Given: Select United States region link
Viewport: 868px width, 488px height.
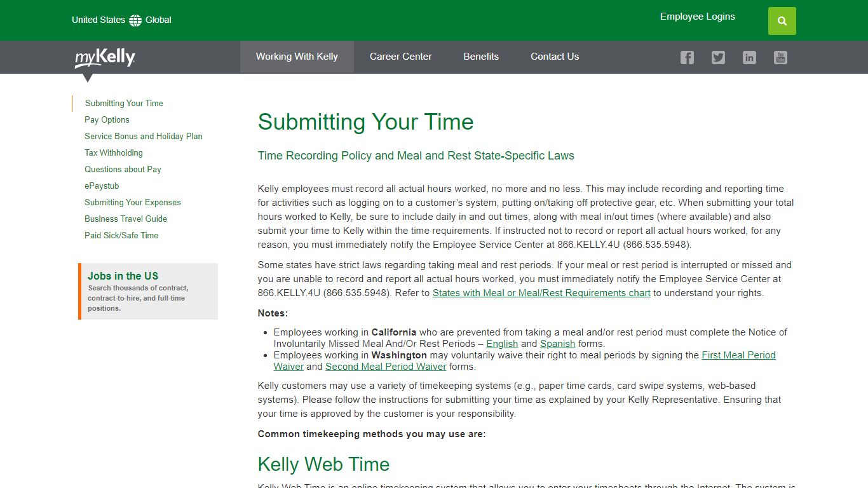Looking at the screenshot, I should click(98, 20).
